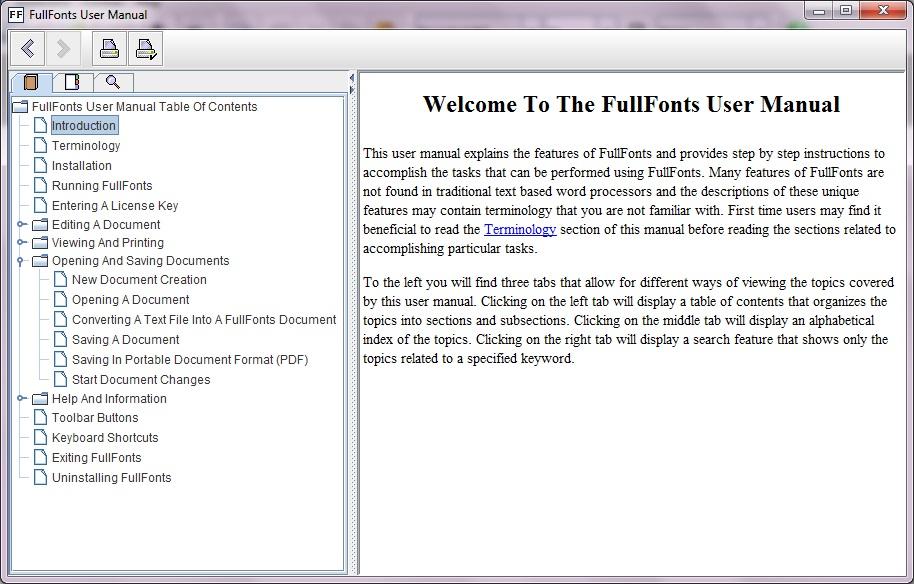Click the page icon beside Installation
914x584 pixels.
[40, 165]
